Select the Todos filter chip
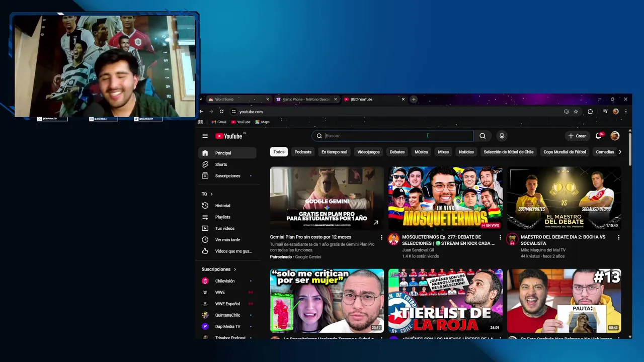644x362 pixels. click(x=279, y=152)
